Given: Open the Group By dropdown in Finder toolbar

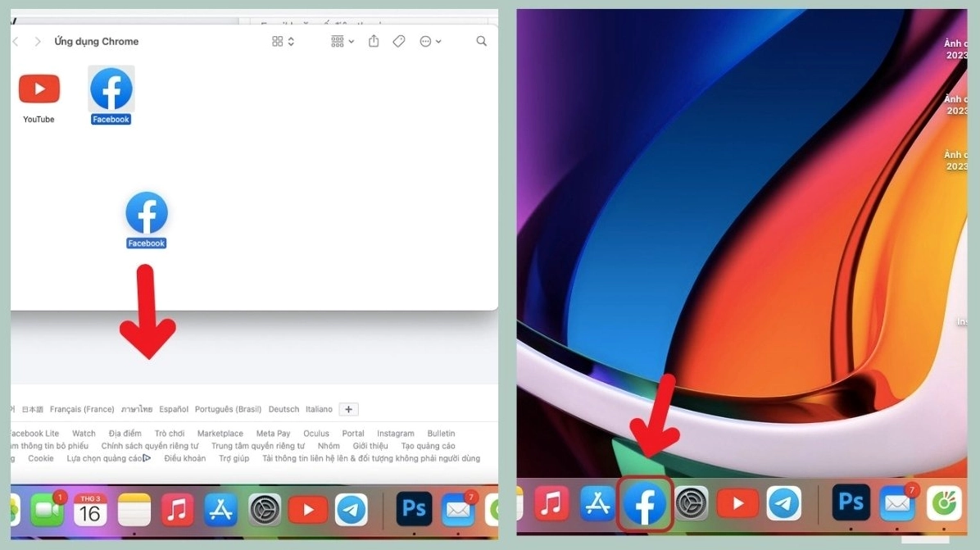Looking at the screenshot, I should click(343, 41).
